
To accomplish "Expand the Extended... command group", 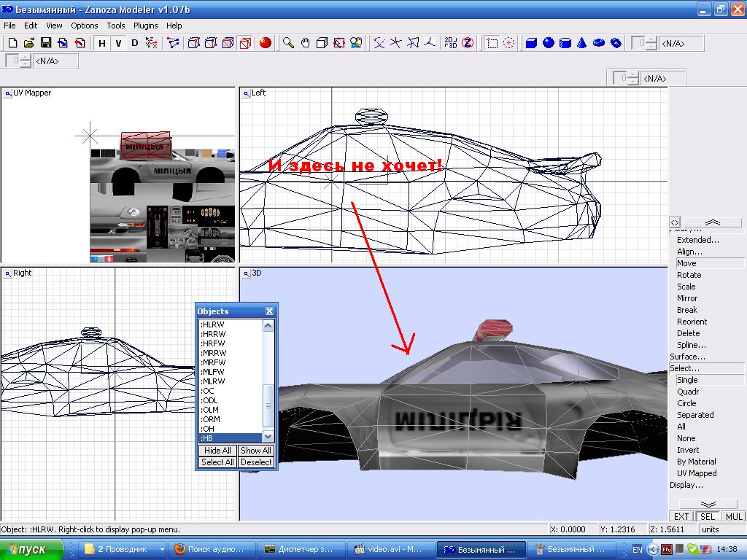I will [x=698, y=240].
